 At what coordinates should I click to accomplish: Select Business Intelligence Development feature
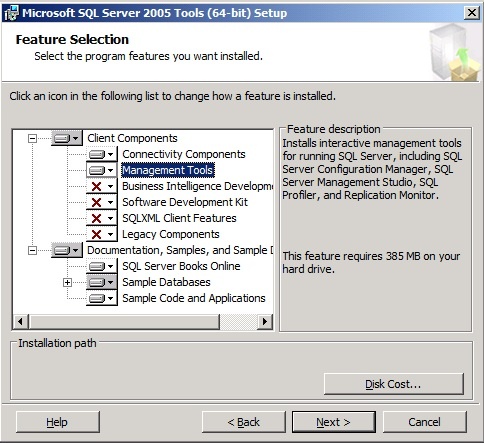197,186
